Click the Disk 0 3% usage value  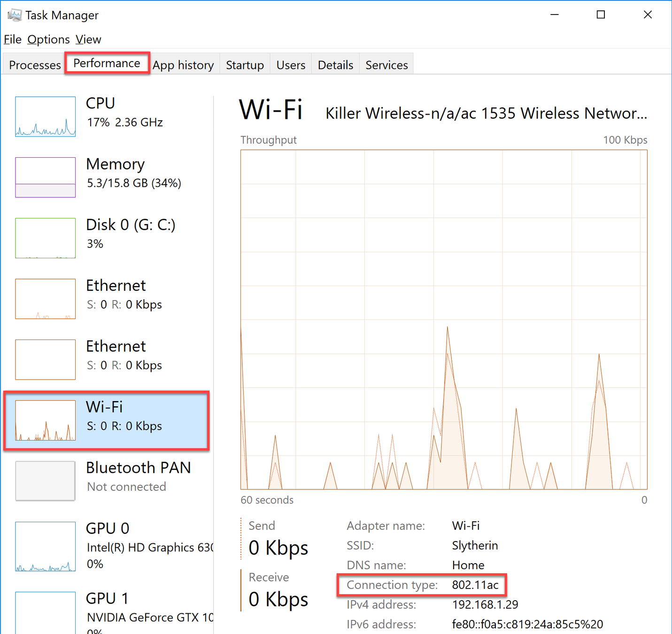tap(95, 244)
